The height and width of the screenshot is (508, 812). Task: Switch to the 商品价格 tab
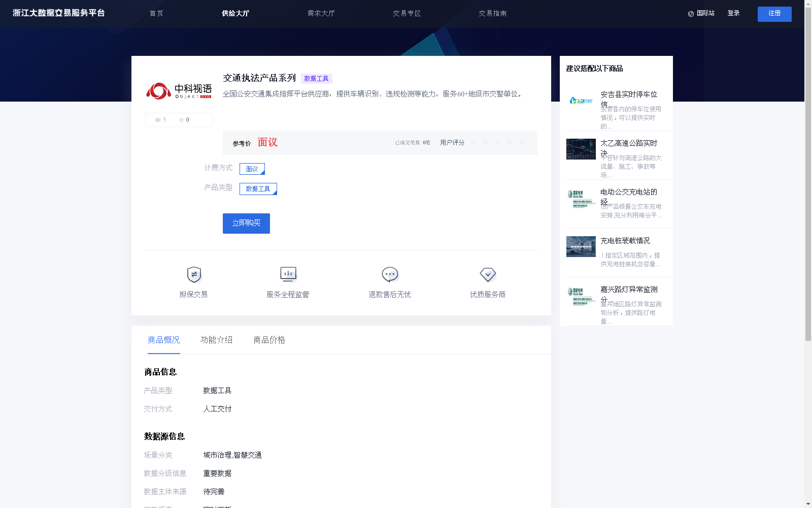tap(269, 340)
